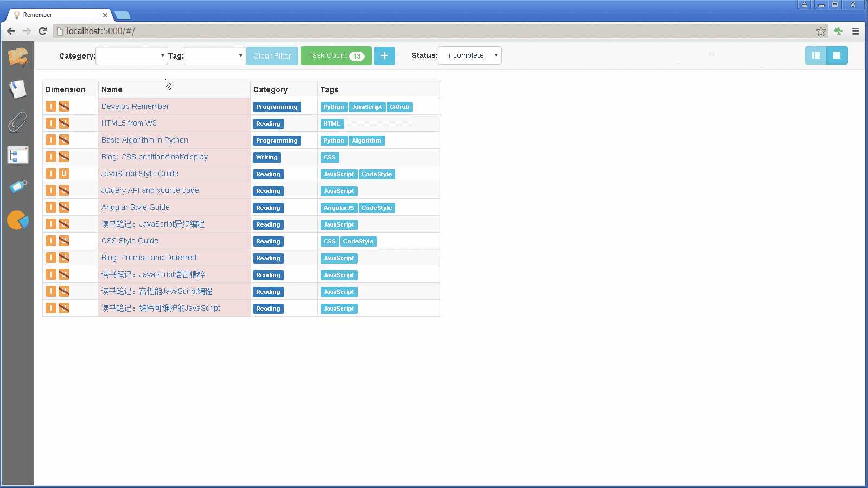Click the I badge for Blog: Promise and Deferred
Screen dimensions: 868x488
pyautogui.click(x=51, y=258)
